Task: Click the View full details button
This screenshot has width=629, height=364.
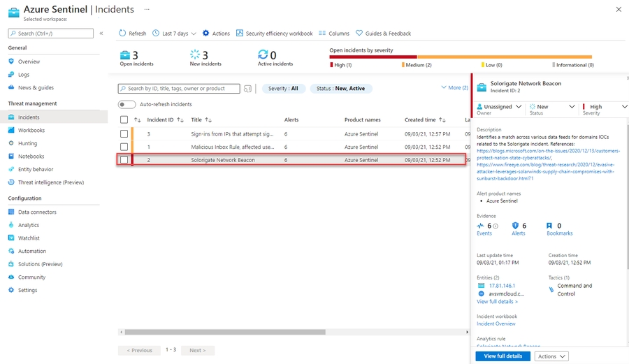Action: click(x=503, y=356)
